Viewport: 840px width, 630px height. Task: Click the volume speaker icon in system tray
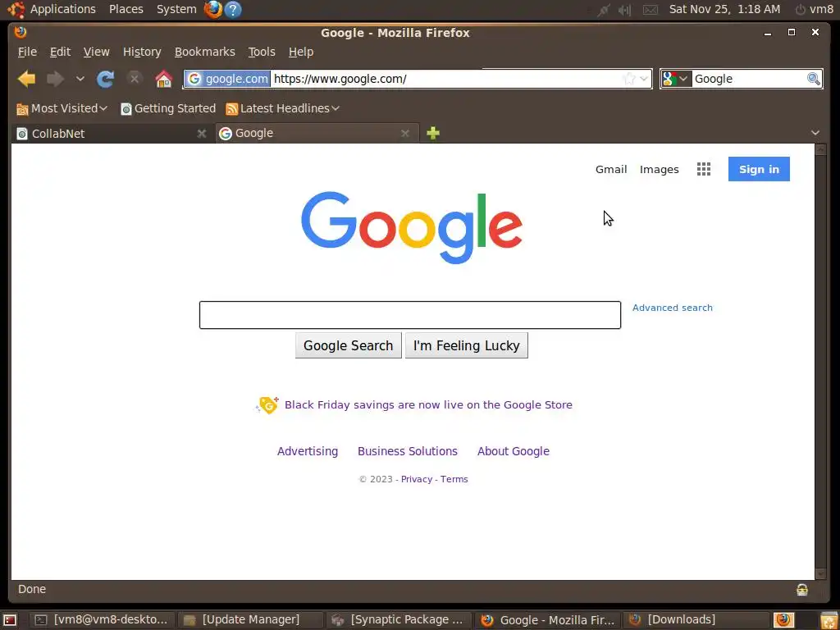[624, 10]
